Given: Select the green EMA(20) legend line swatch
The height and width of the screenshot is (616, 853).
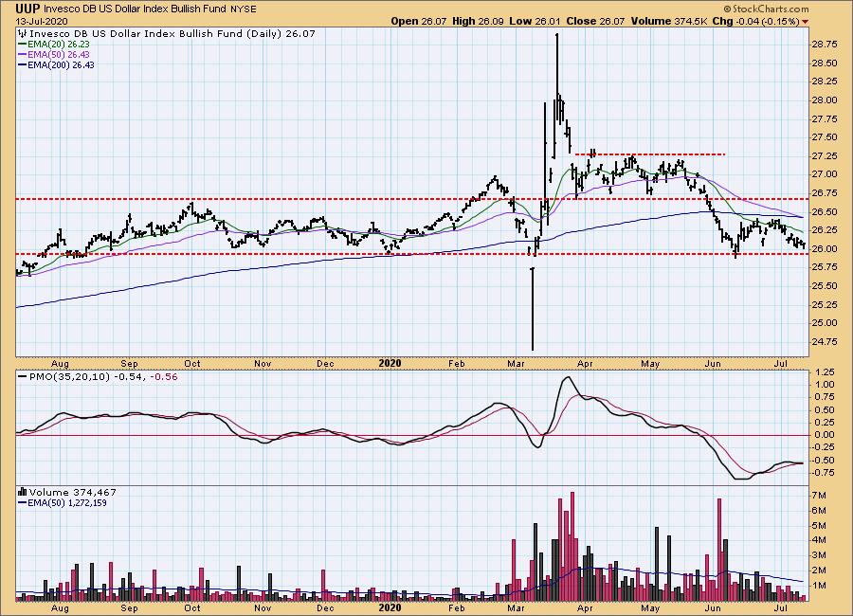Looking at the screenshot, I should (x=23, y=45).
